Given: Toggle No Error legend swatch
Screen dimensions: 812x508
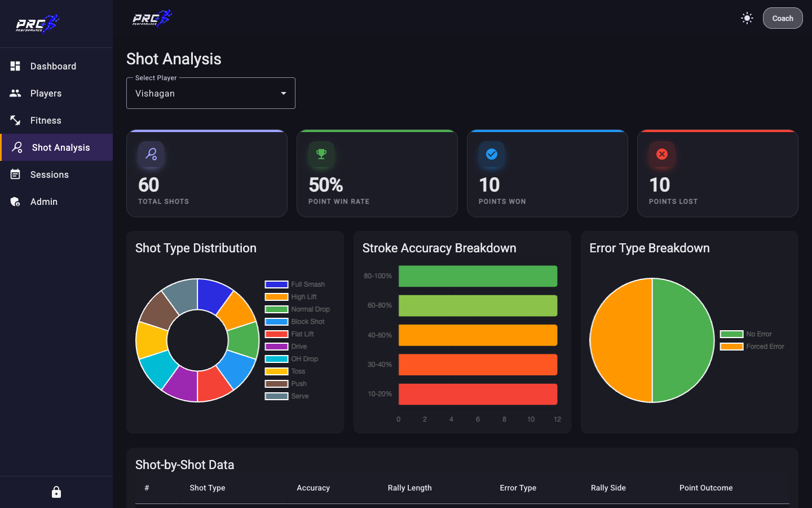Looking at the screenshot, I should [731, 334].
